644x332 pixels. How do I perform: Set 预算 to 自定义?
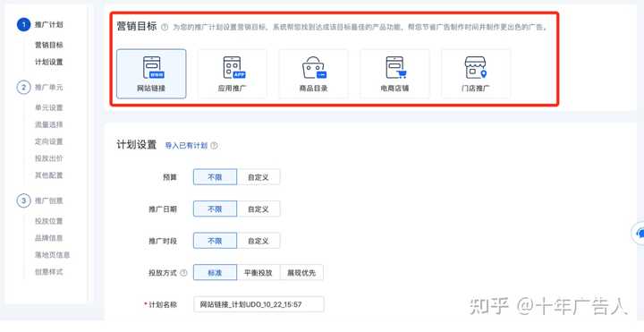click(x=258, y=177)
